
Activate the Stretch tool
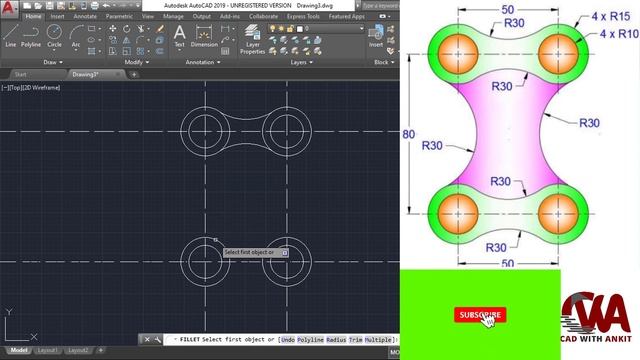(x=113, y=51)
